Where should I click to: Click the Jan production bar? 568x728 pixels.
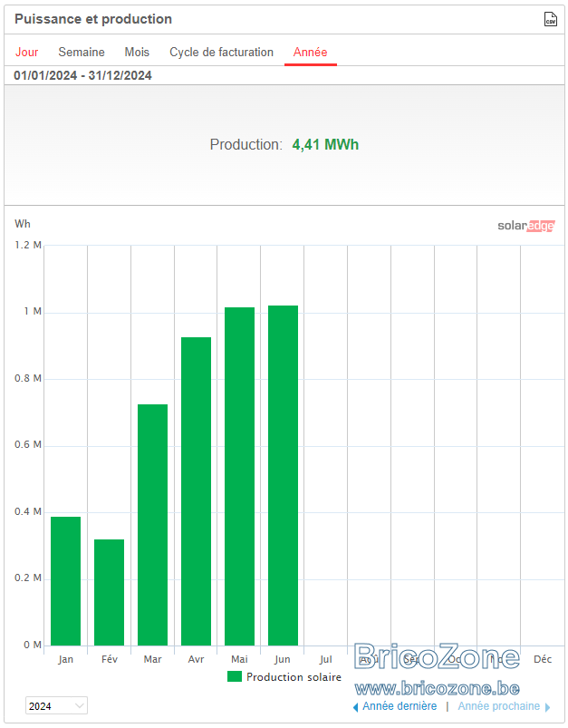65,581
